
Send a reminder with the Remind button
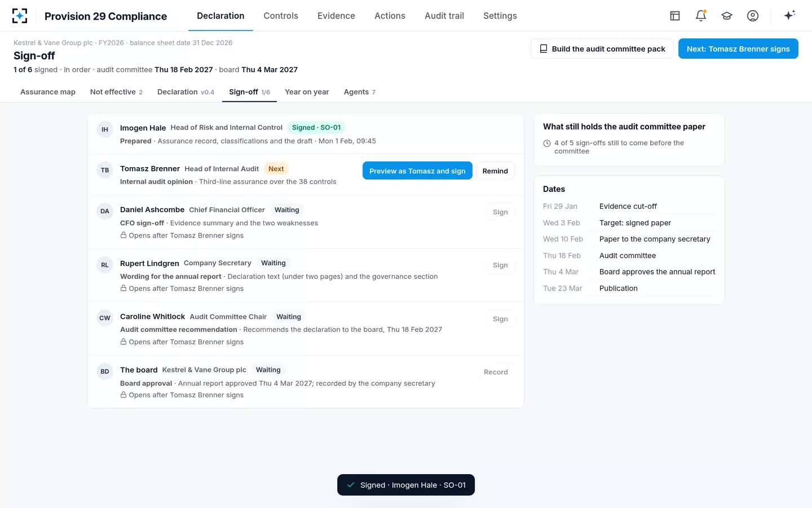(495, 170)
